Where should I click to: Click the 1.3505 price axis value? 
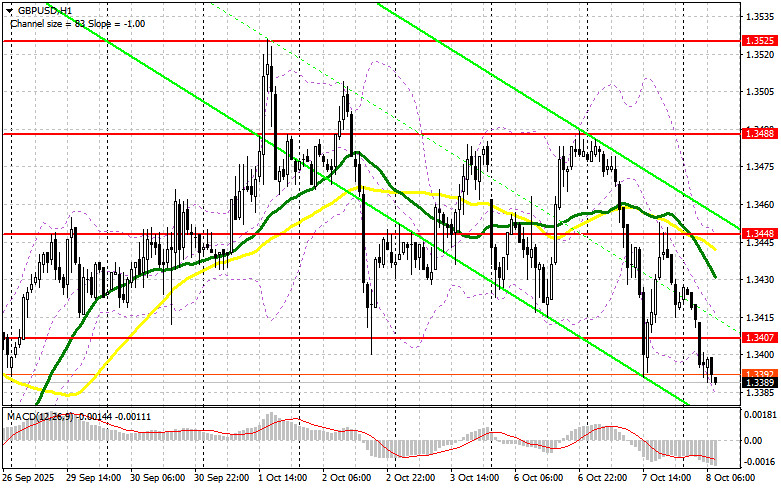(757, 91)
